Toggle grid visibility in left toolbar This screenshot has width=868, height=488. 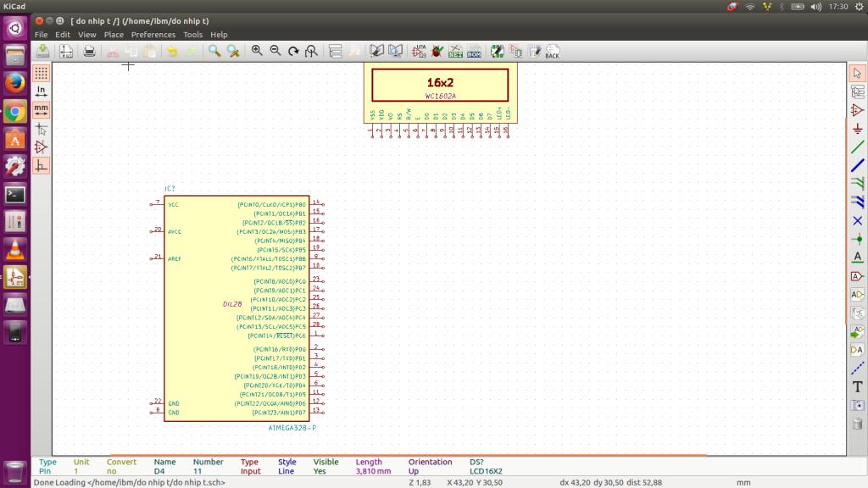[41, 73]
